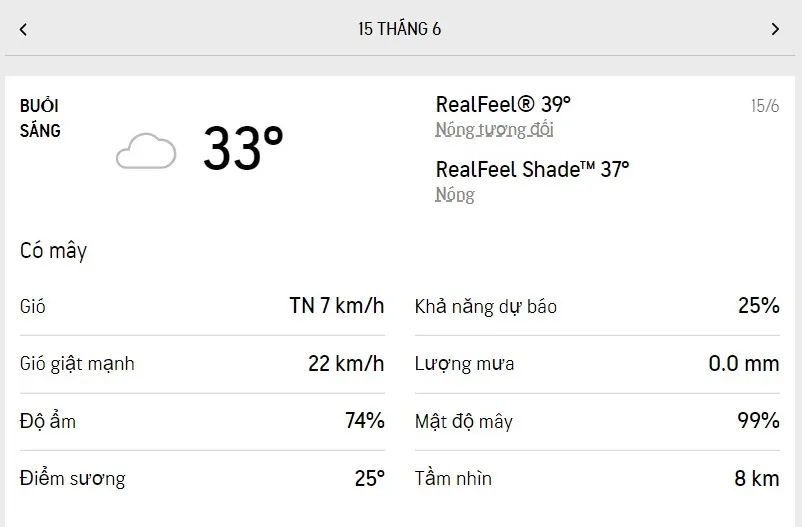The width and height of the screenshot is (802, 527).
Task: Click the Tầm nhìn visibility row
Action: [597, 478]
